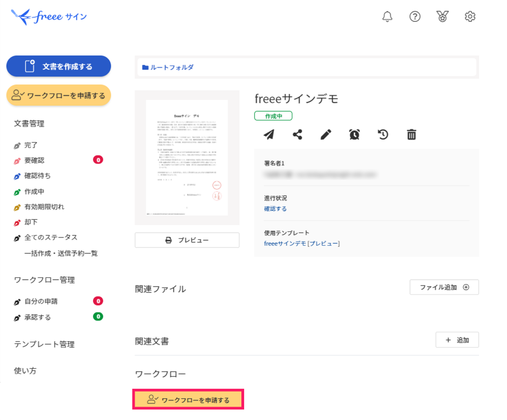Viewport: 507px width, 420px height.
Task: Click the 関連文書 heading
Action: 152,341
